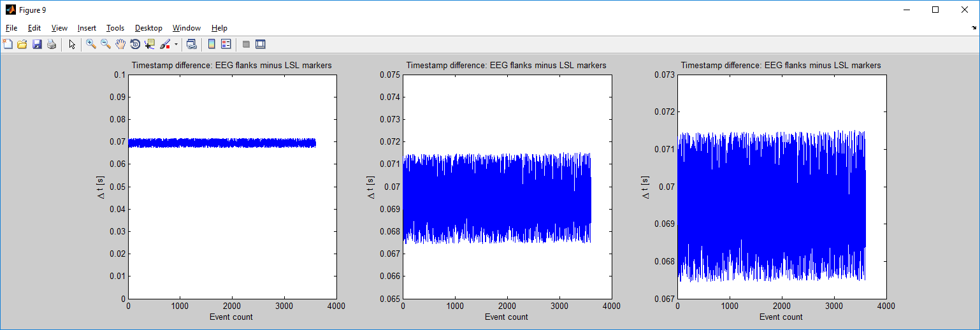
Task: Enable the Data Cursor tool
Action: [x=150, y=44]
